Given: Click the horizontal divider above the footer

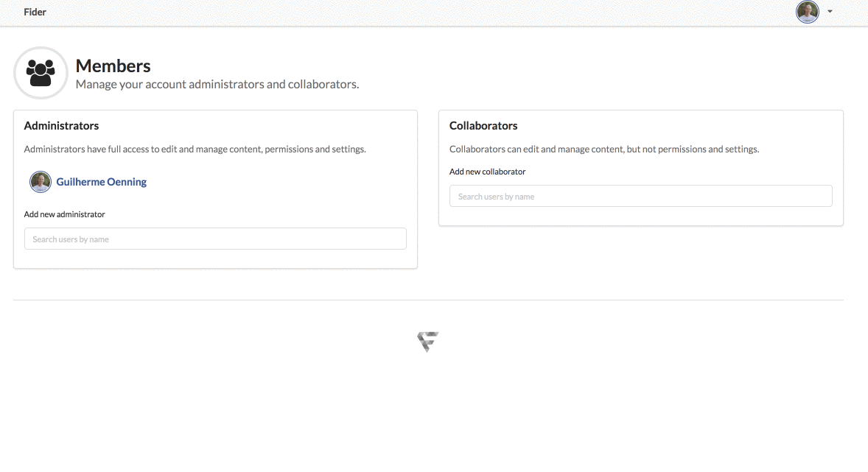Looking at the screenshot, I should pos(428,300).
